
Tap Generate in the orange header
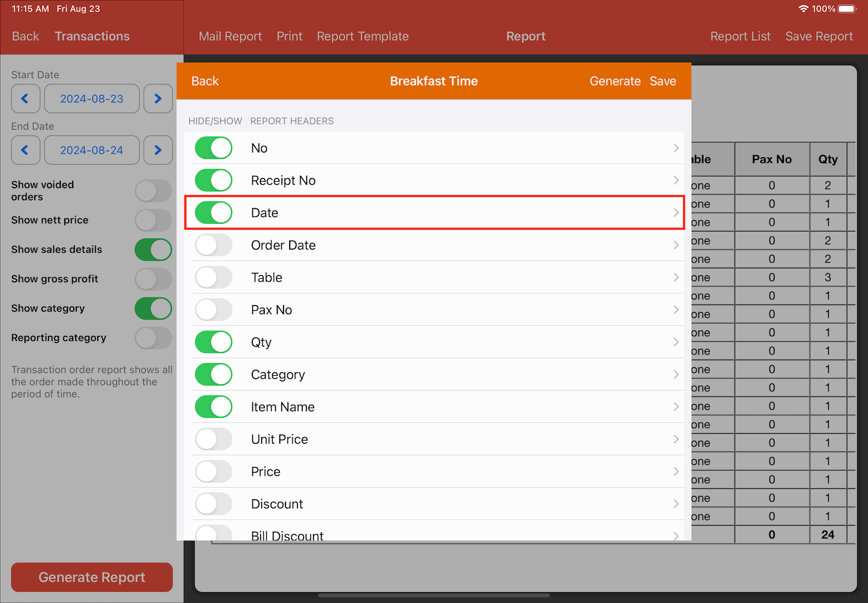pos(615,81)
